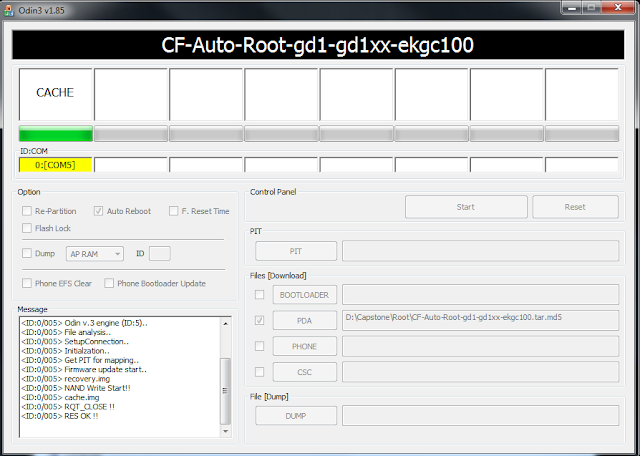Click the Odin3 app icon in title bar

(8, 10)
